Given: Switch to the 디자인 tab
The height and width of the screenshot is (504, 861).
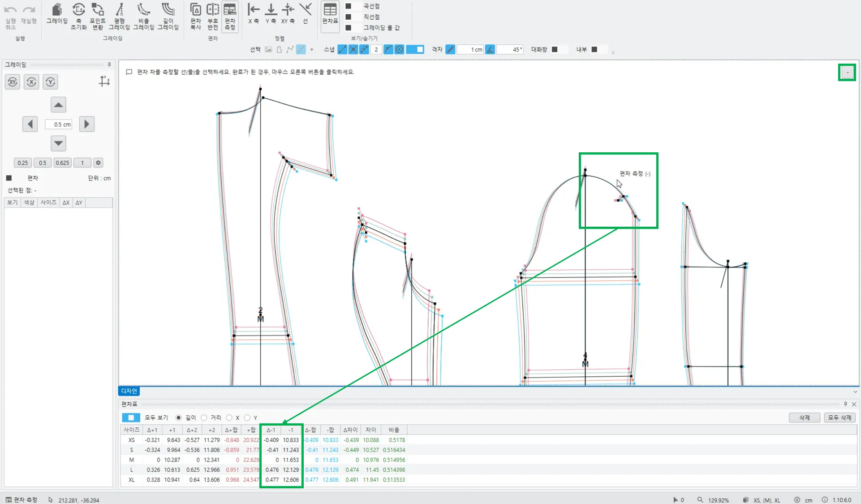Looking at the screenshot, I should [x=129, y=391].
